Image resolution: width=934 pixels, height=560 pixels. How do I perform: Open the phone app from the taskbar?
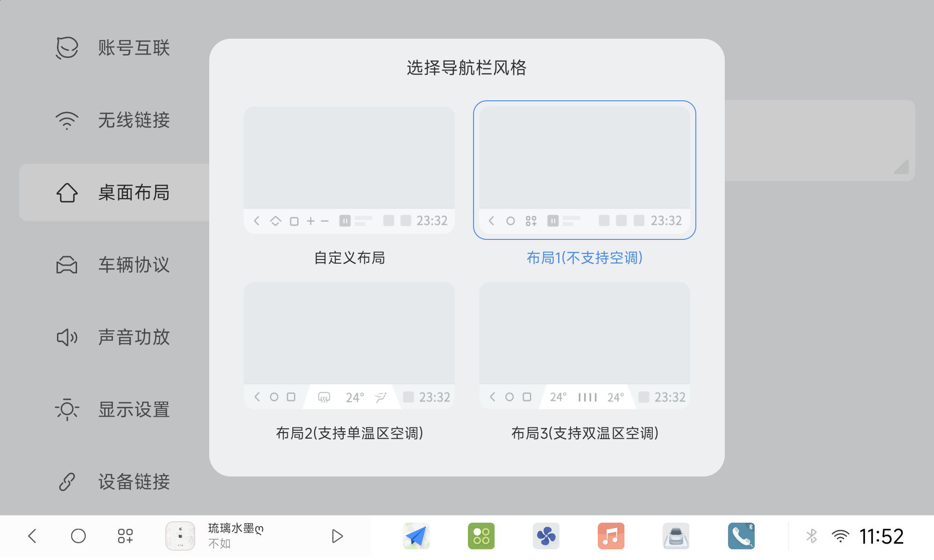741,536
